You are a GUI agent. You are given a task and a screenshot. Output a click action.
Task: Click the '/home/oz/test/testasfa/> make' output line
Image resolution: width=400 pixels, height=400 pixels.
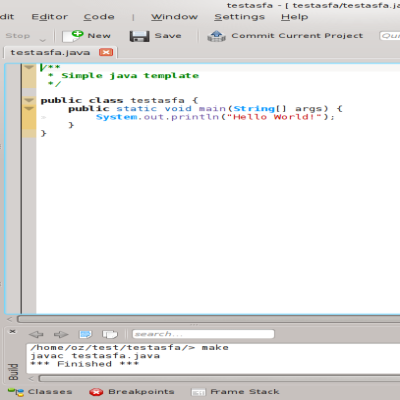pyautogui.click(x=129, y=348)
